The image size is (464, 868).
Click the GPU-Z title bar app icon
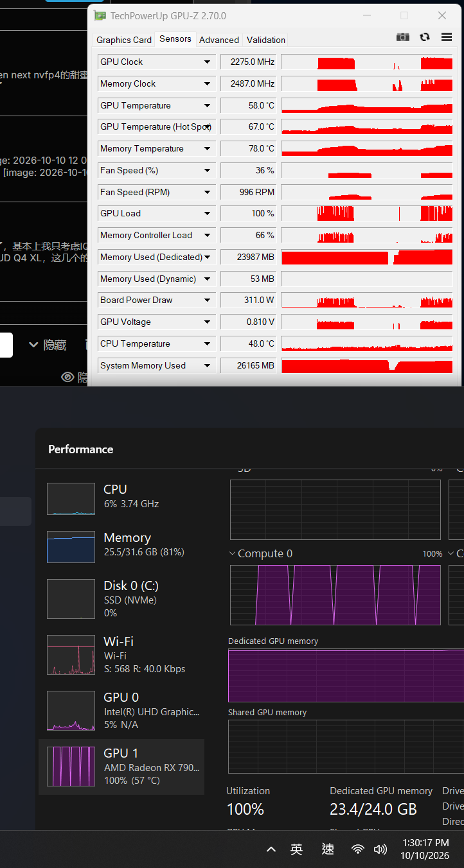click(x=100, y=15)
